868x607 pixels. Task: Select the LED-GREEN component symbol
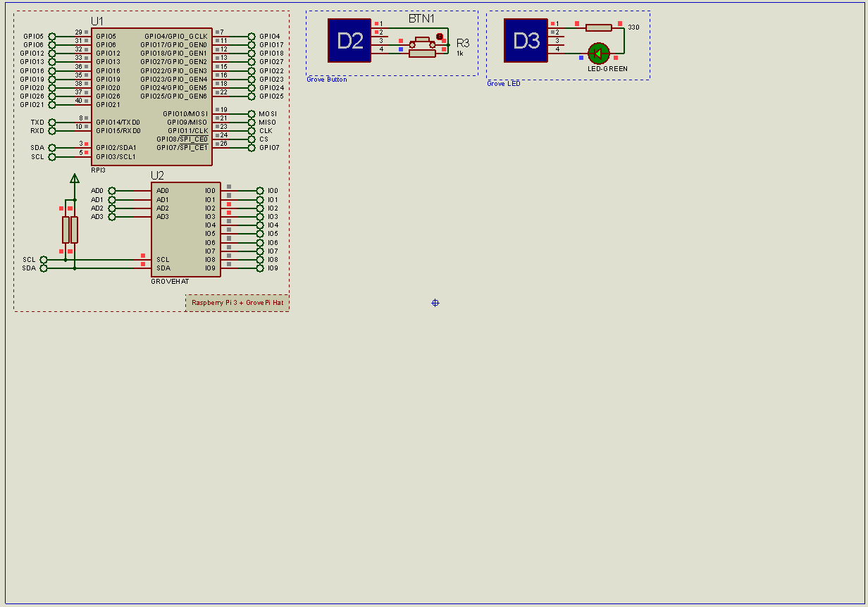(x=598, y=55)
